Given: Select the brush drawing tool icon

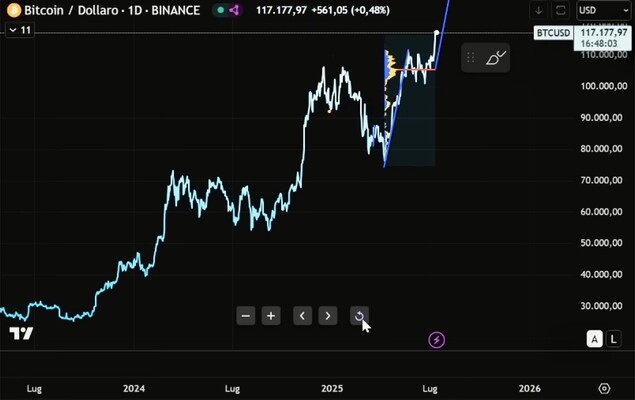Looking at the screenshot, I should tap(495, 58).
